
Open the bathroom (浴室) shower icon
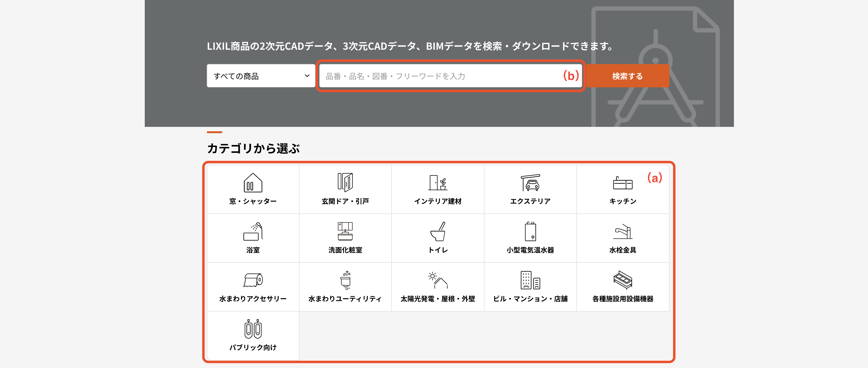coord(253,231)
